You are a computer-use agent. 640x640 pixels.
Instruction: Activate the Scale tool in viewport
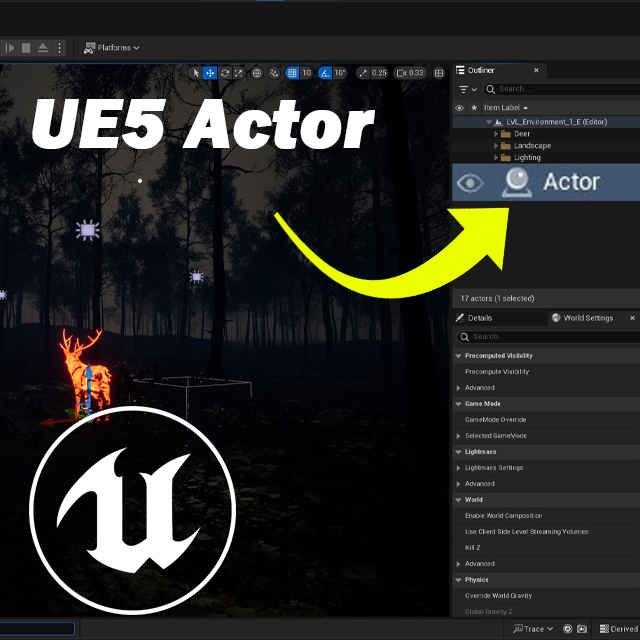(238, 73)
